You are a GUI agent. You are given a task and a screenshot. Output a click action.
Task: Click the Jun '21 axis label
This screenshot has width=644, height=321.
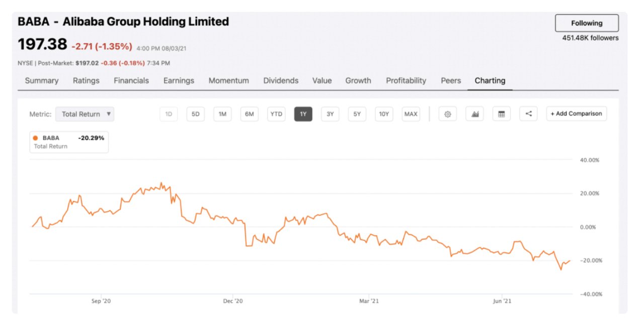502,301
